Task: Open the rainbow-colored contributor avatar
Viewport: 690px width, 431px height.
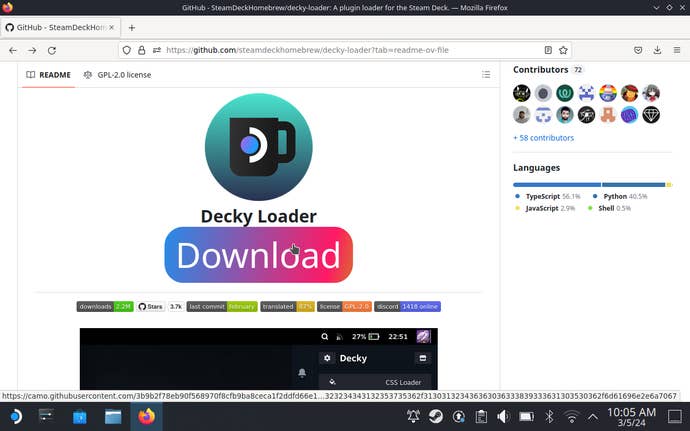Action: pyautogui.click(x=608, y=93)
